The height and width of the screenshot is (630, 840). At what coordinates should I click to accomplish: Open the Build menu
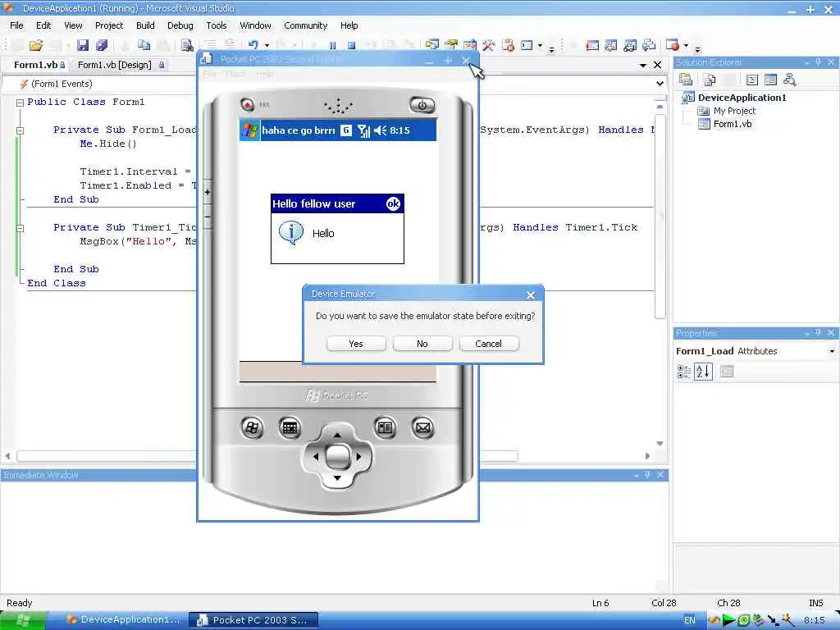[x=145, y=25]
